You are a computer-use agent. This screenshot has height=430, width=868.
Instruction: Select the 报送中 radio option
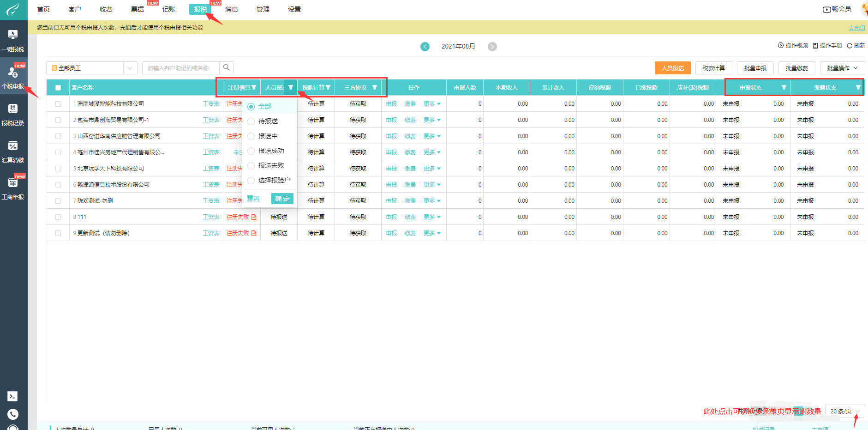251,136
